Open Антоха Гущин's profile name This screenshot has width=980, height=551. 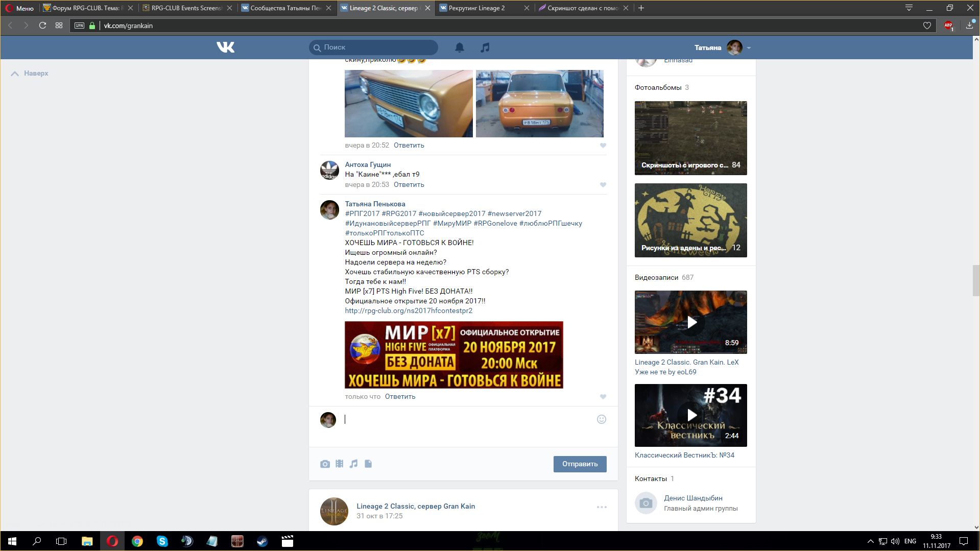pos(368,164)
